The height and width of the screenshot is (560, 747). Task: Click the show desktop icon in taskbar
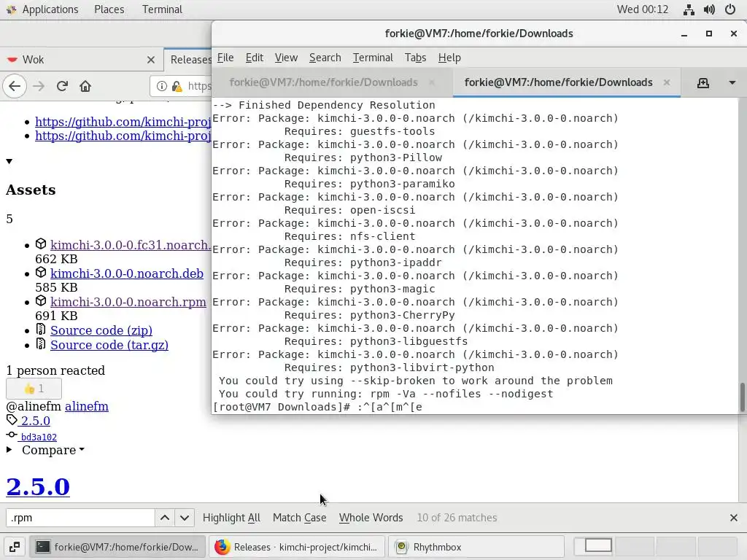(x=15, y=547)
